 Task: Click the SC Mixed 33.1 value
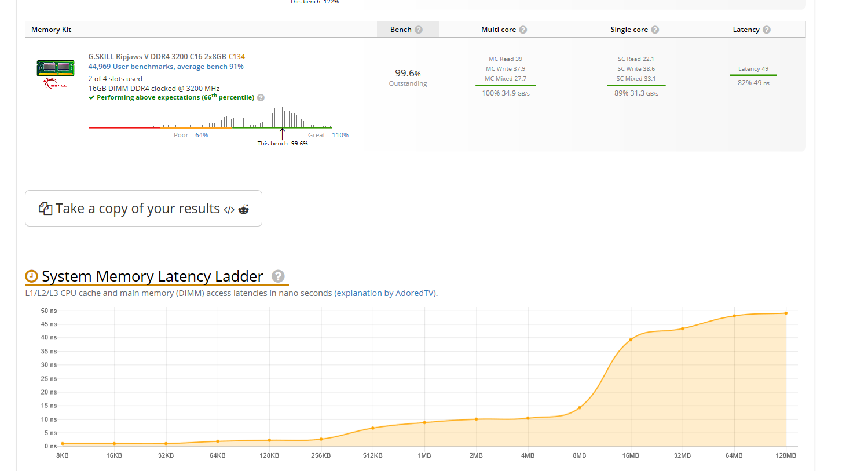pyautogui.click(x=636, y=79)
